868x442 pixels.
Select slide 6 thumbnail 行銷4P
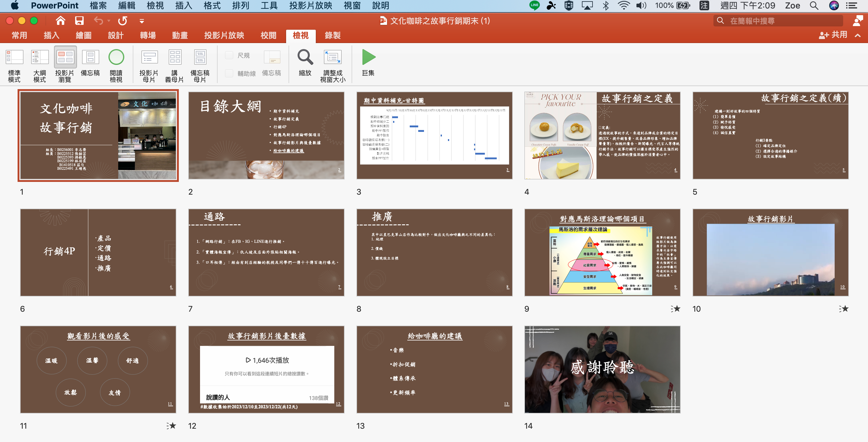coord(98,252)
